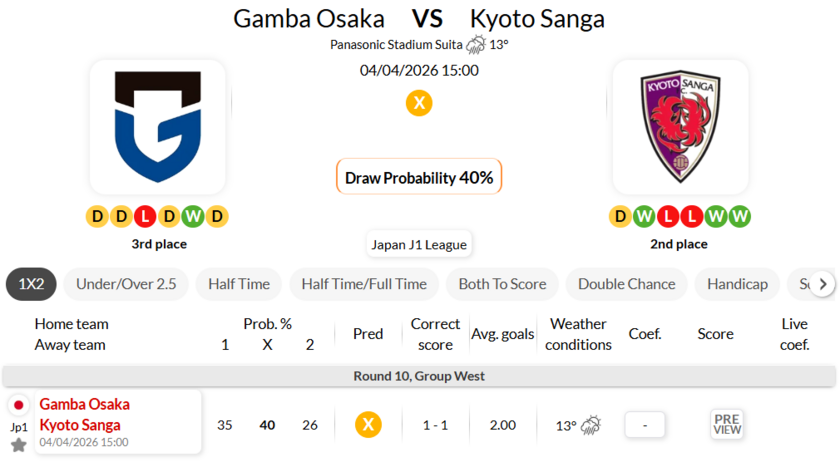Click the Draw Probability 40% button

click(x=419, y=178)
